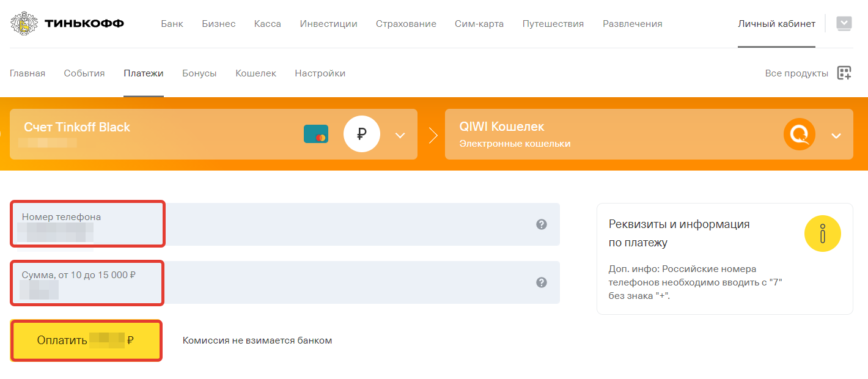
Task: Go to Личный кабинет
Action: pyautogui.click(x=776, y=24)
